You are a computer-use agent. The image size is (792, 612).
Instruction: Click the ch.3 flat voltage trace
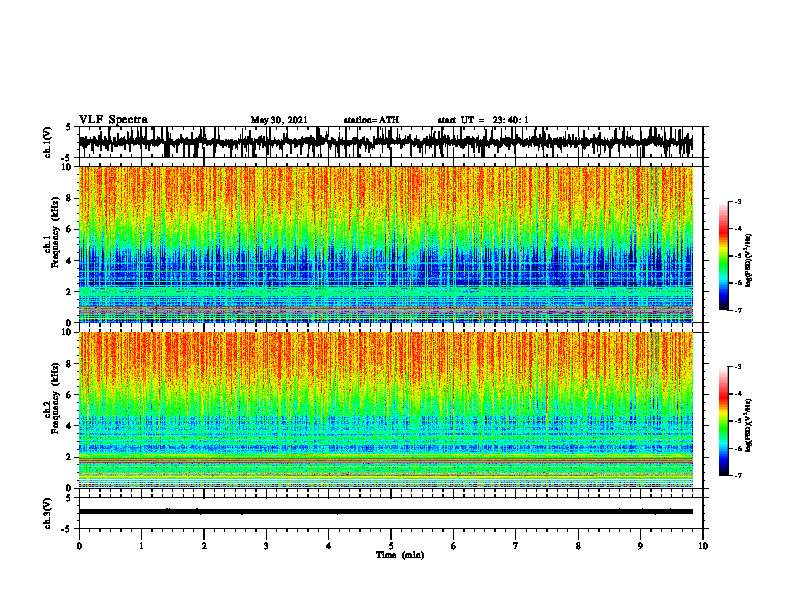385,512
